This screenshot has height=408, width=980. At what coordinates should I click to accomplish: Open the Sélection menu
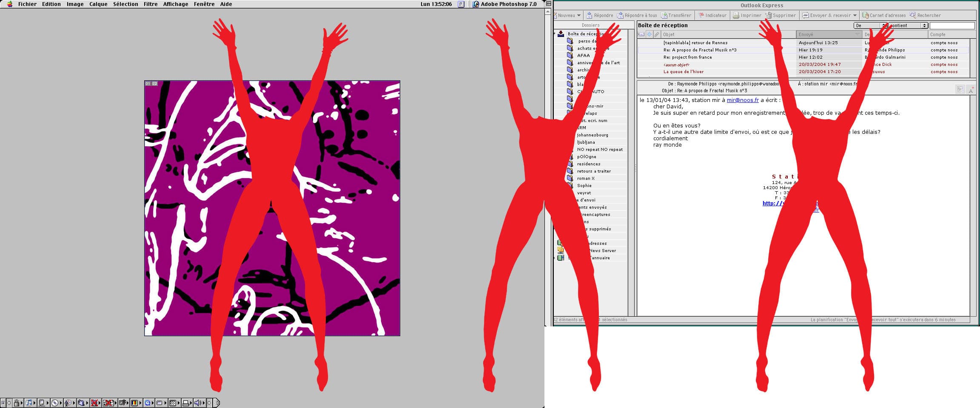point(125,4)
